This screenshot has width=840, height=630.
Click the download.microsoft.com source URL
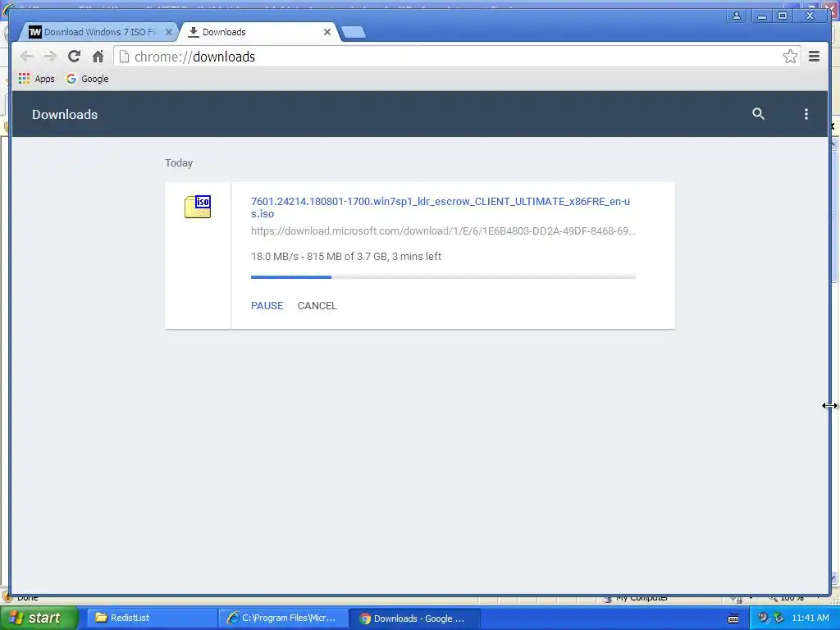[x=443, y=231]
